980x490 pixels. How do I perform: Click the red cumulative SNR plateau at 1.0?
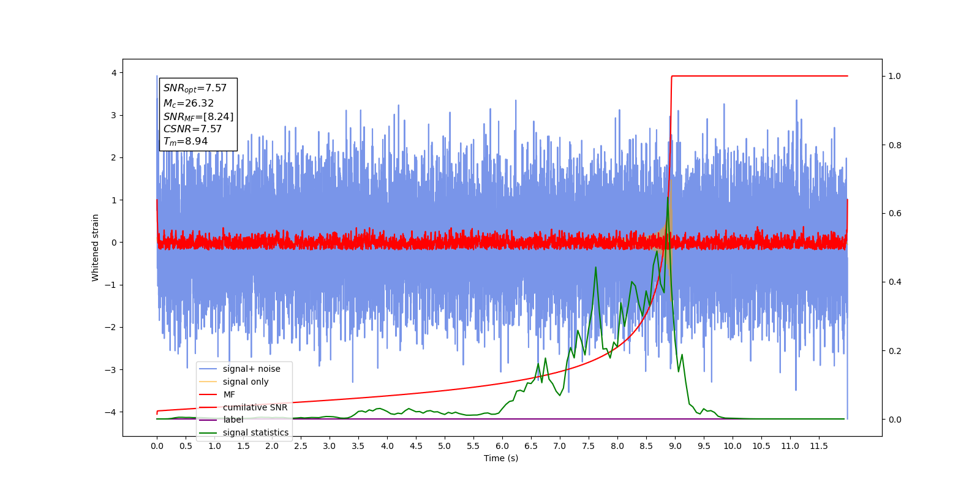(x=759, y=76)
